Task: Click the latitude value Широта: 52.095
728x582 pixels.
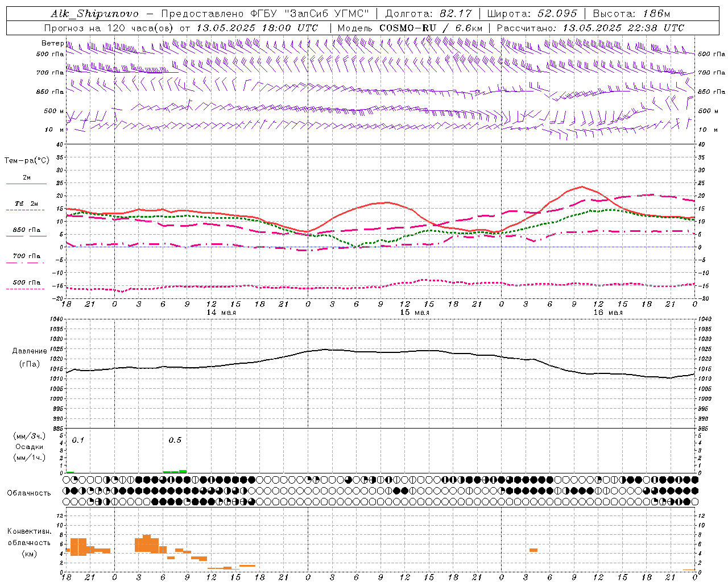Action: (532, 14)
